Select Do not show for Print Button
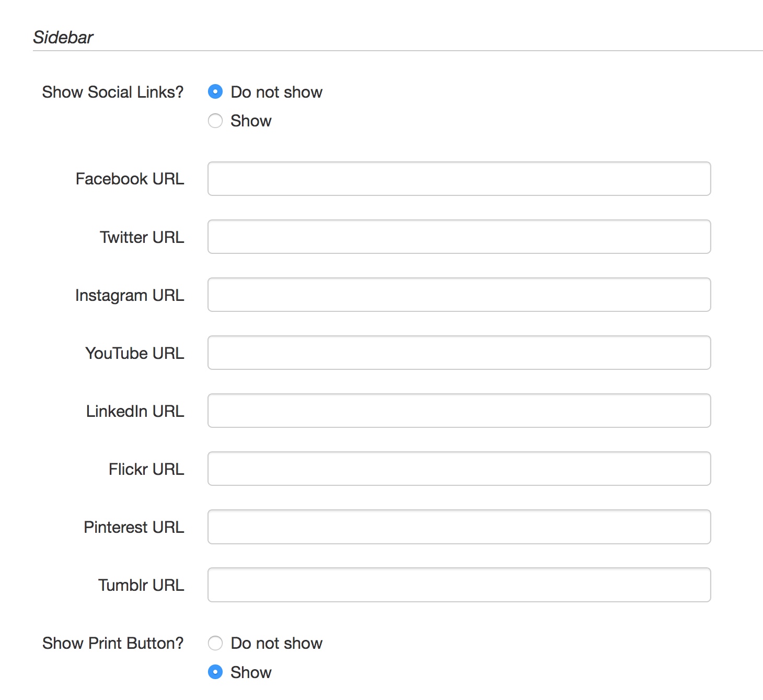Screen dimensions: 763x700 (215, 643)
